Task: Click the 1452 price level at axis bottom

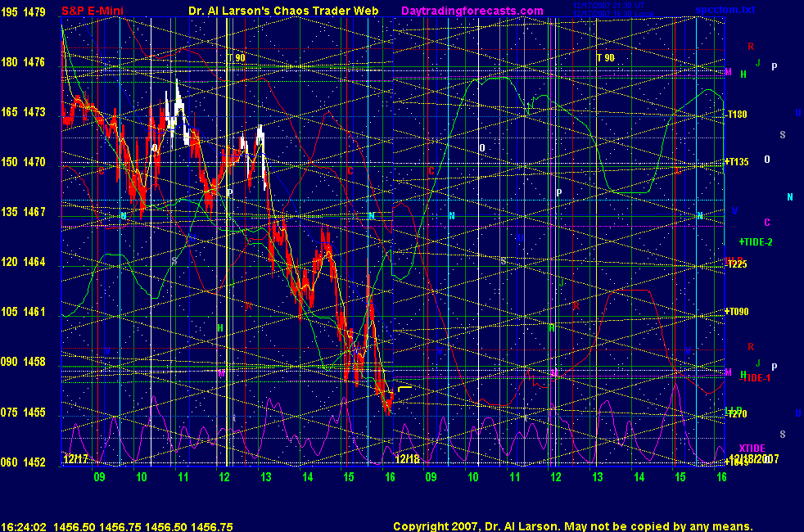Action: (34, 462)
